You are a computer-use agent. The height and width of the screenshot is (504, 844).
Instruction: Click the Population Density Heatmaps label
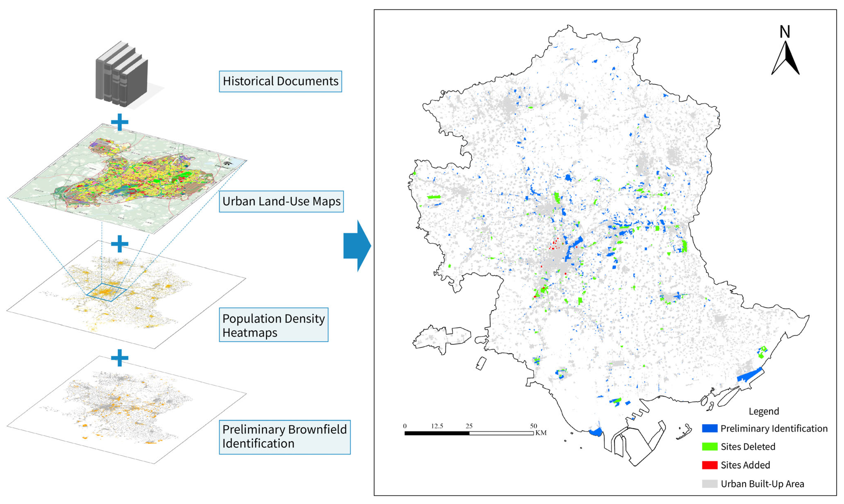273,325
